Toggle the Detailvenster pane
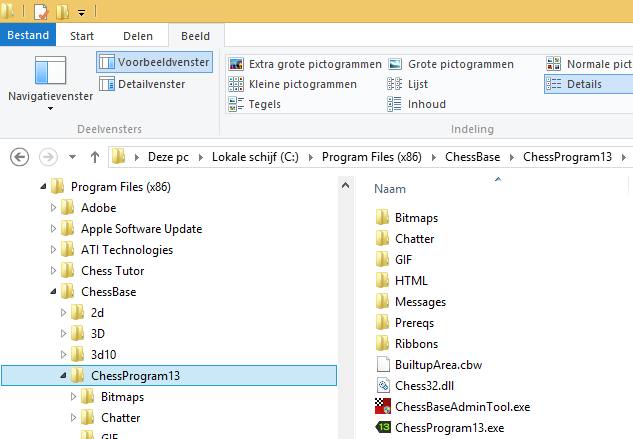This screenshot has width=633, height=439. tap(142, 84)
